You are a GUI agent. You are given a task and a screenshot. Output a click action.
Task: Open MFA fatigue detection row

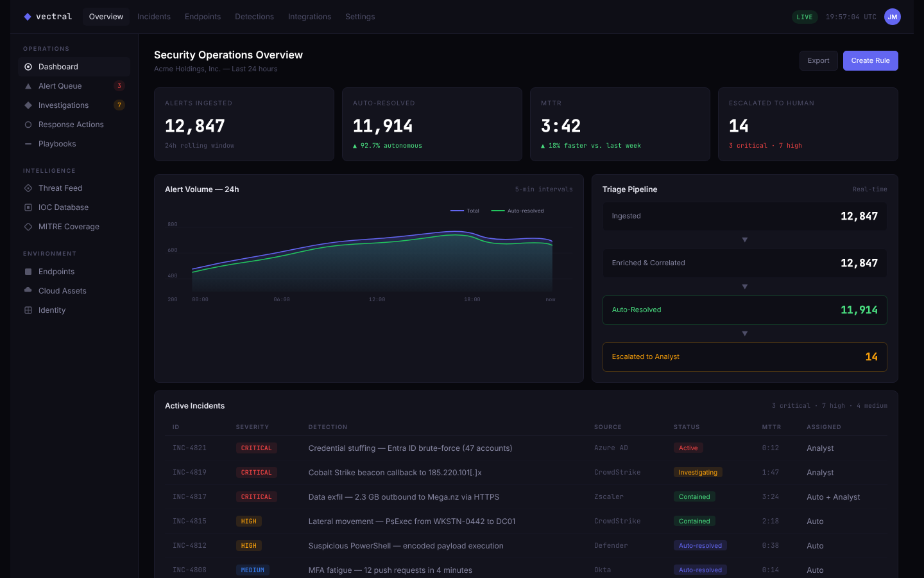526,570
